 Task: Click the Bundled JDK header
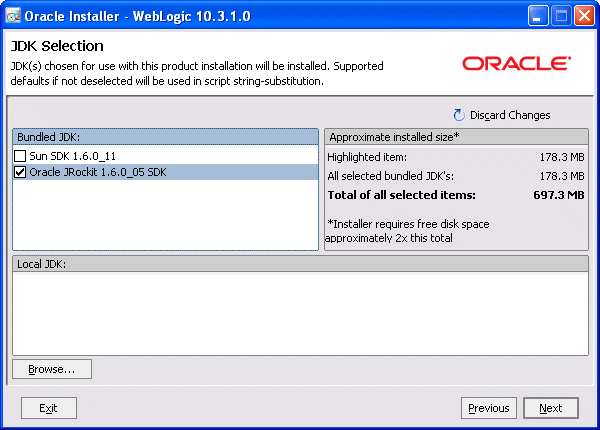click(x=165, y=137)
